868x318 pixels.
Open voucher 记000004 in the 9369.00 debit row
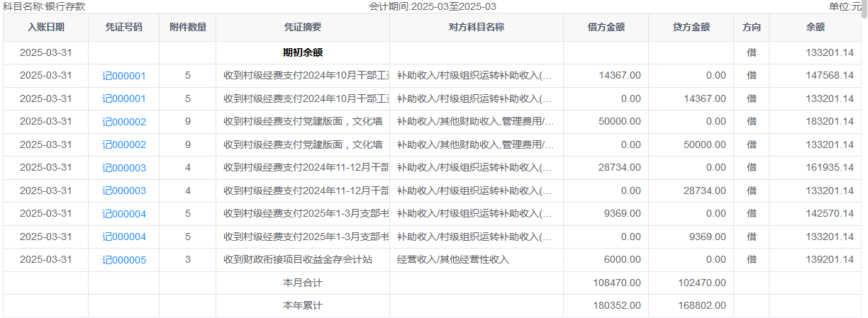(x=123, y=214)
